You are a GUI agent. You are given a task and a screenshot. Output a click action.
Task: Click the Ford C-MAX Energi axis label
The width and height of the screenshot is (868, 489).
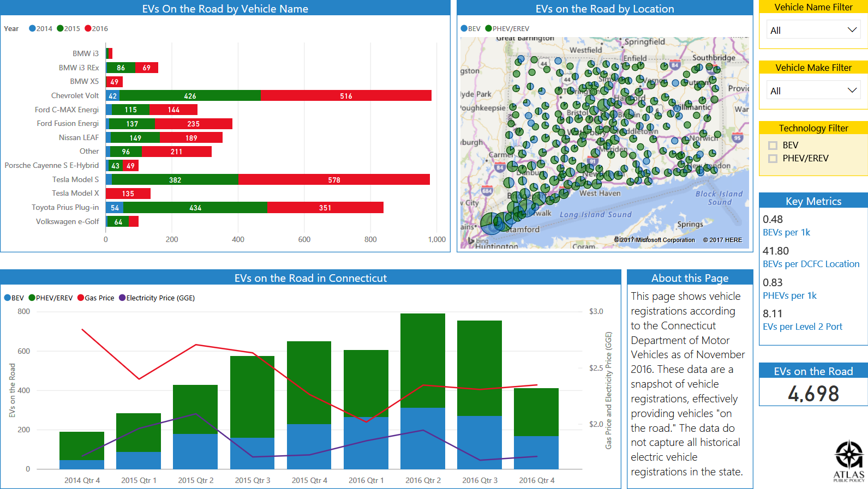pos(67,110)
